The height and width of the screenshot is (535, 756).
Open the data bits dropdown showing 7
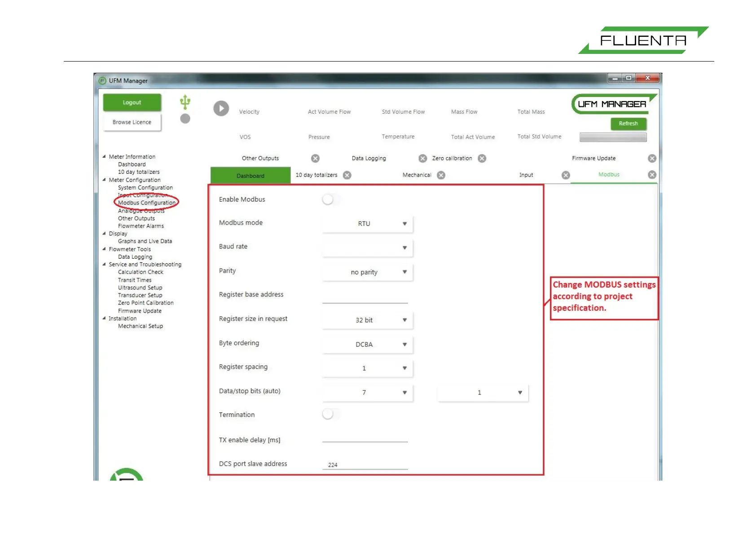point(367,393)
